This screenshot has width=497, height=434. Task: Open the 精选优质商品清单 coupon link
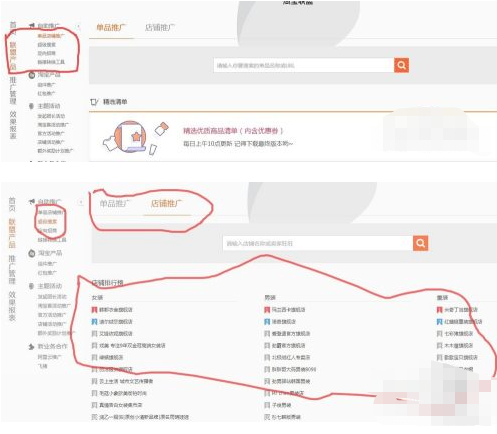(233, 131)
